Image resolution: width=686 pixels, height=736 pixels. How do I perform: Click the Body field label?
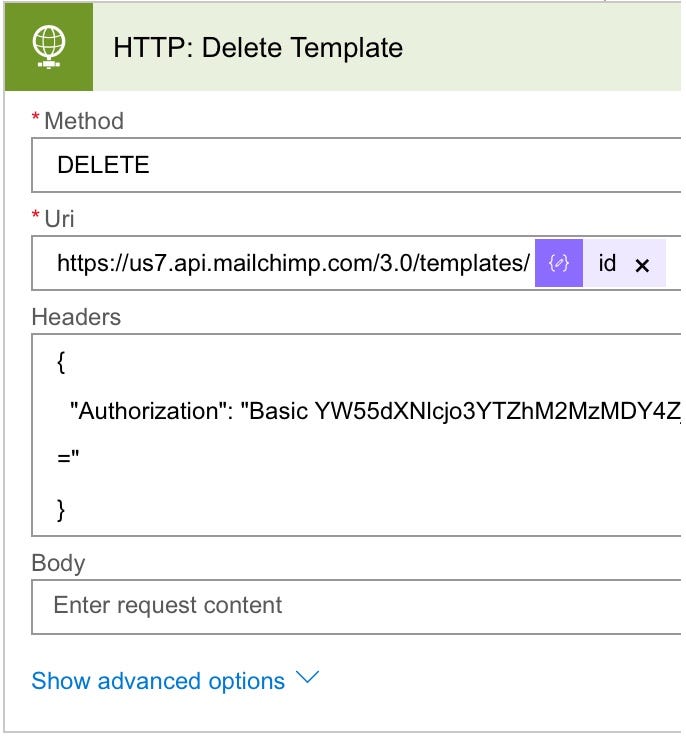58,563
